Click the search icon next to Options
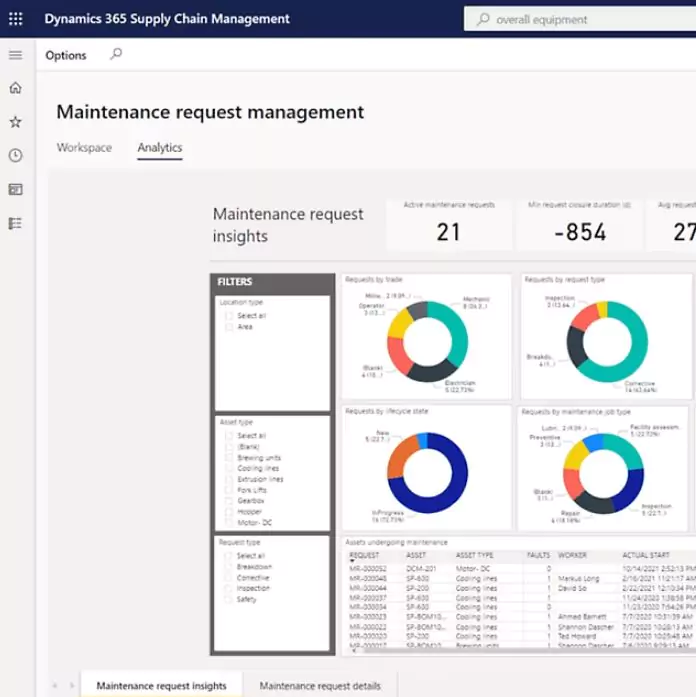The width and height of the screenshot is (696, 697). 116,55
